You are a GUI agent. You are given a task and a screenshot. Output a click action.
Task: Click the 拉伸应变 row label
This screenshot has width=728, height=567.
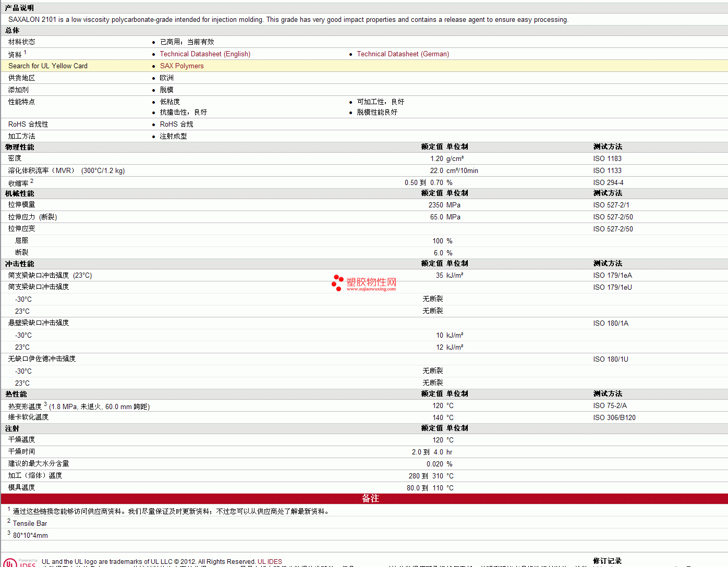(x=21, y=228)
